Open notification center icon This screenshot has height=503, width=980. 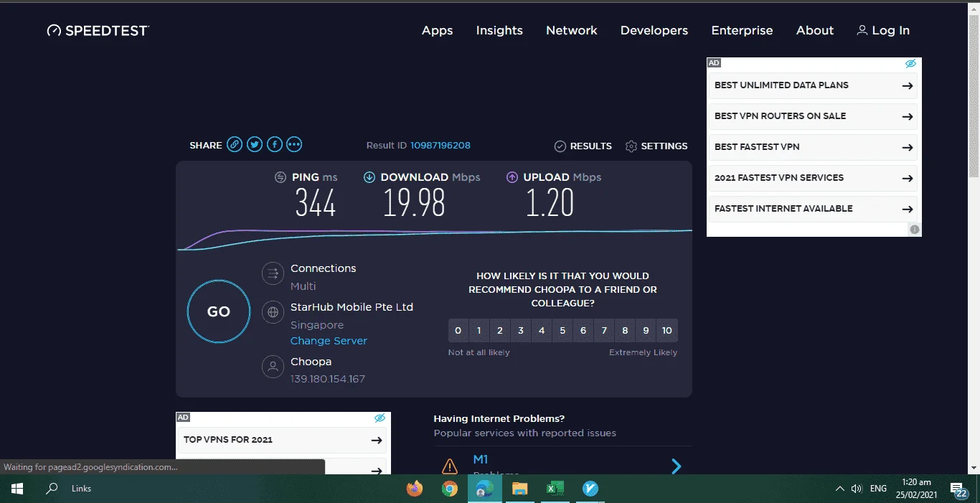[x=959, y=489]
